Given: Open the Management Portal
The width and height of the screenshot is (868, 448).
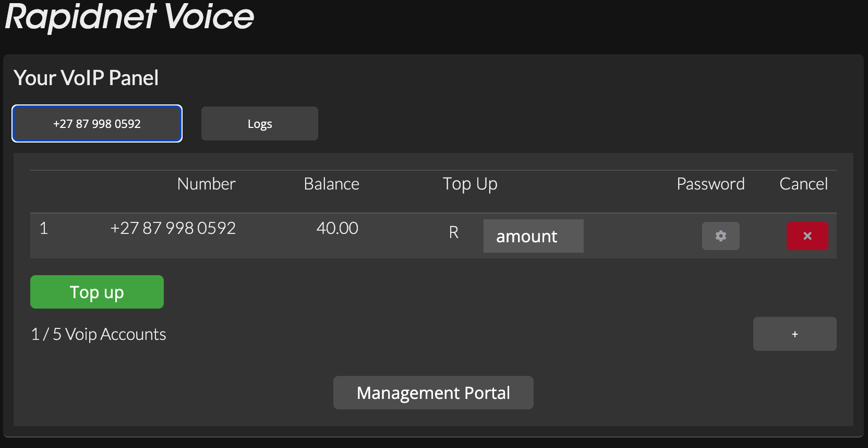Looking at the screenshot, I should [x=433, y=393].
